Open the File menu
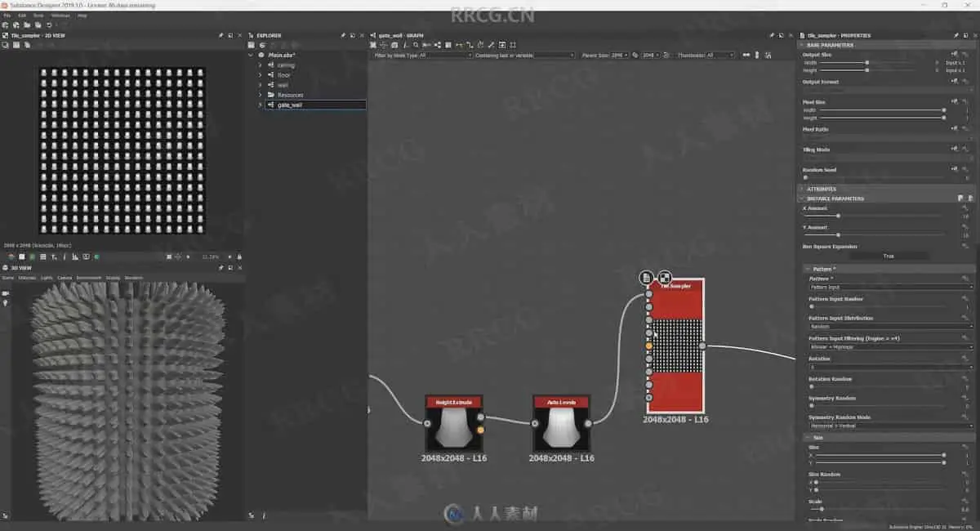Screen dimensions: 980x531 tap(7, 16)
